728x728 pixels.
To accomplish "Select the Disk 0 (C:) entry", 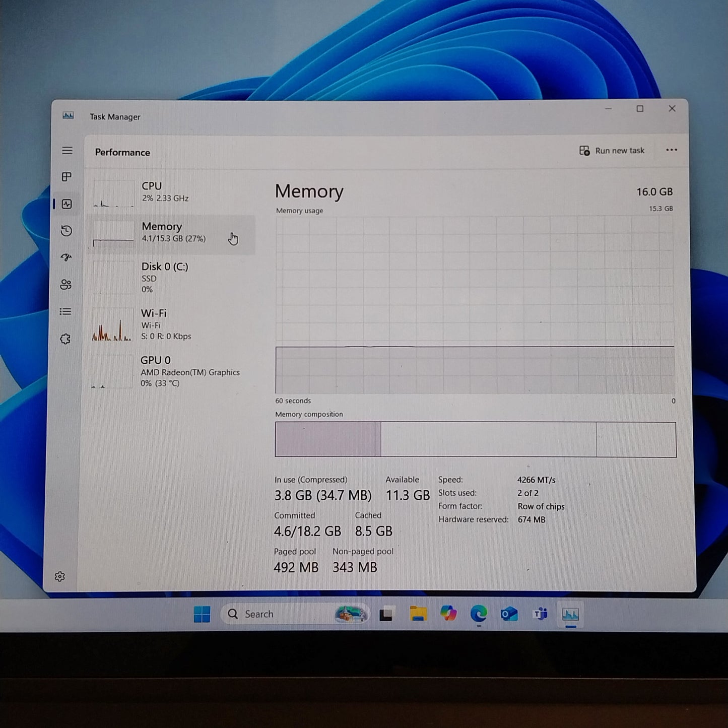I will point(171,278).
